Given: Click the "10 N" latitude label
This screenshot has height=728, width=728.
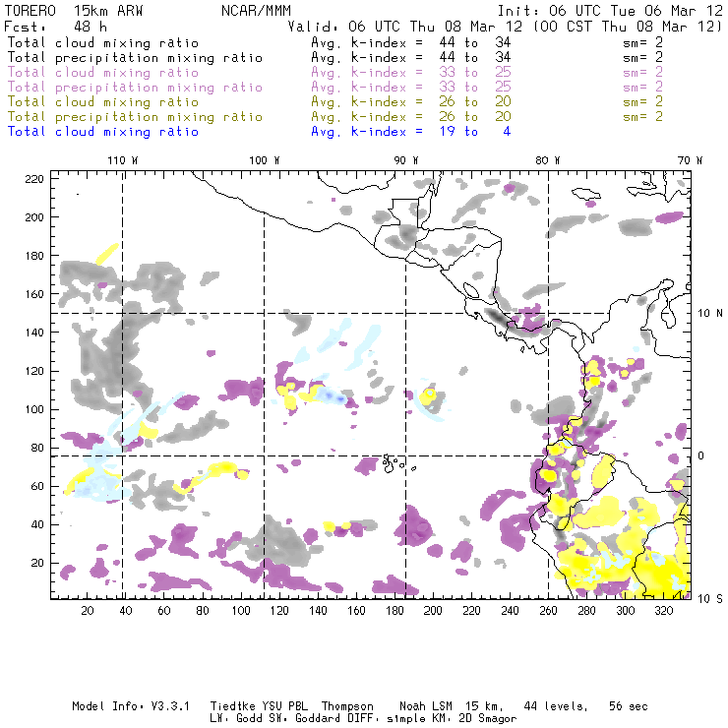Looking at the screenshot, I should pos(710,314).
